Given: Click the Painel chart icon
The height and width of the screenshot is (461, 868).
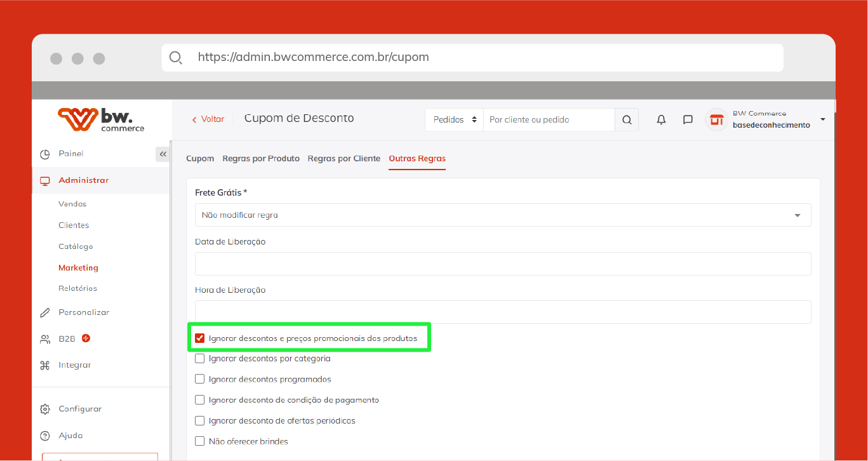Looking at the screenshot, I should click(x=45, y=154).
